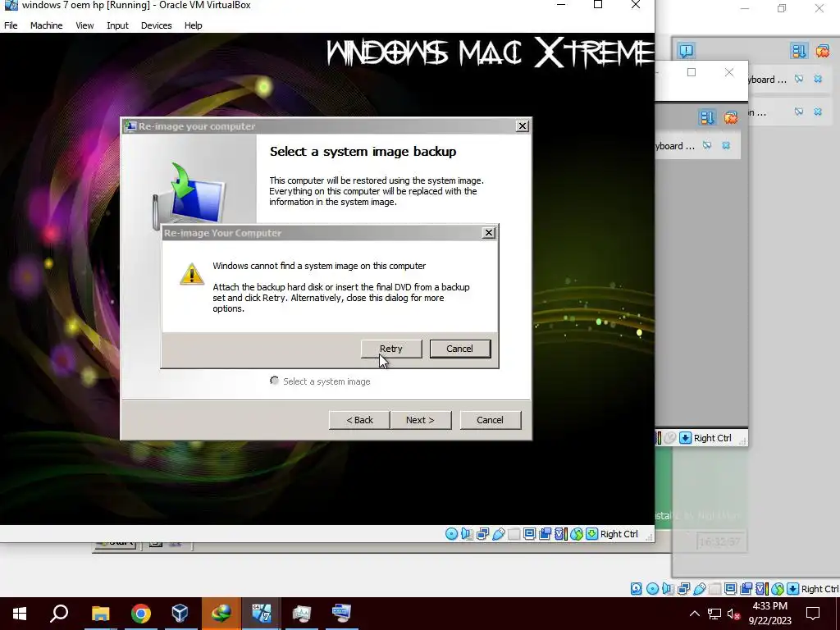This screenshot has height=630, width=840.
Task: Click the USB icon in the status bar above the taskbar
Action: click(x=699, y=589)
